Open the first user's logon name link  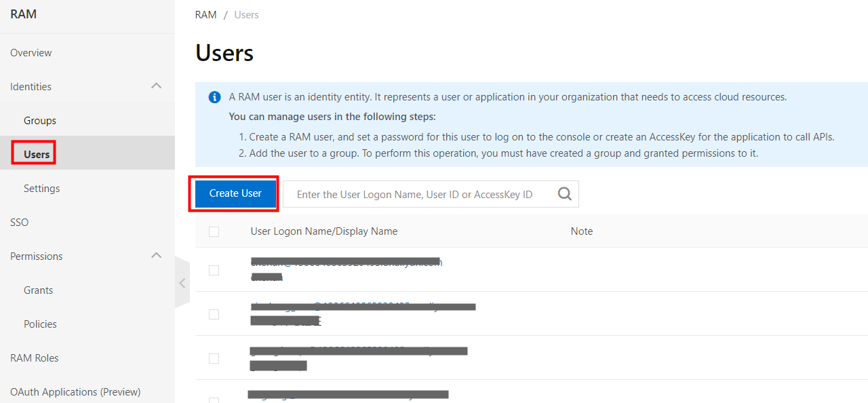coord(347,263)
